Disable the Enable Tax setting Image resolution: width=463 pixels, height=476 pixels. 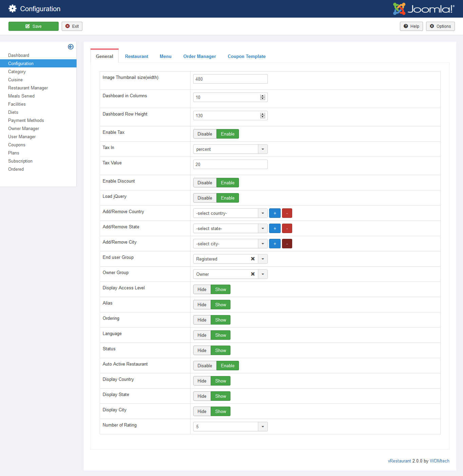click(x=205, y=134)
